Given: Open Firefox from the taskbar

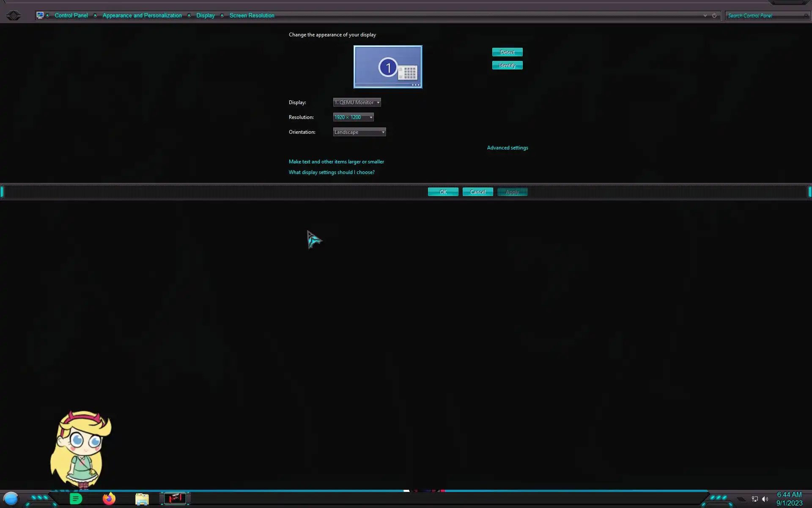Looking at the screenshot, I should [109, 499].
